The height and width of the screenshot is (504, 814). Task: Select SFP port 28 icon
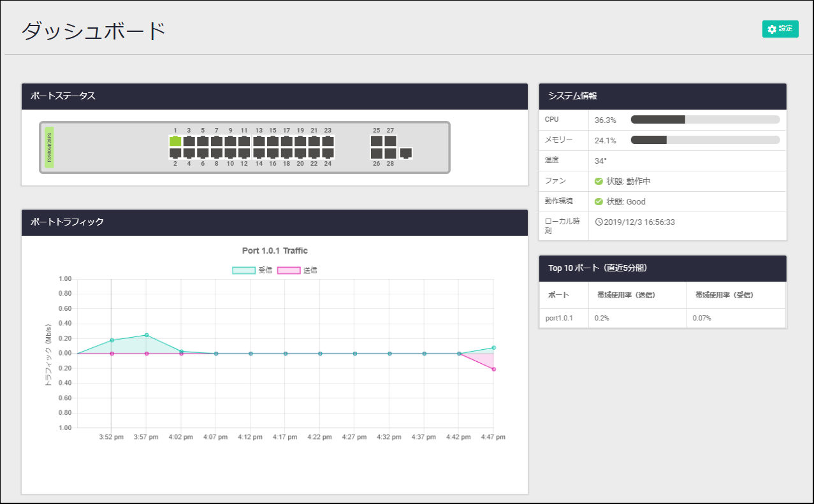coord(390,153)
